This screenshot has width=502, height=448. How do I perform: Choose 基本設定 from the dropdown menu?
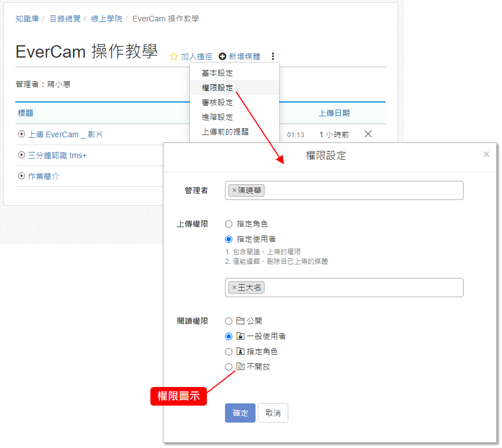coord(217,73)
